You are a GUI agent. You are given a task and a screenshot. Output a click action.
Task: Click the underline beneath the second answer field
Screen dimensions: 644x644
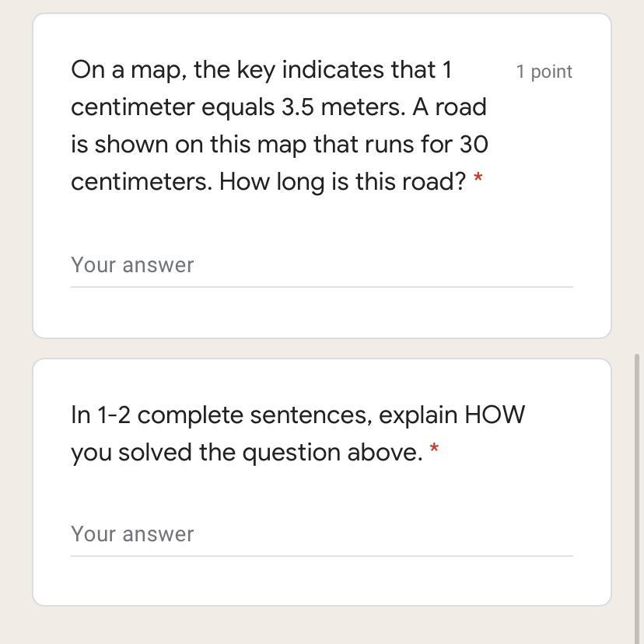tap(321, 556)
